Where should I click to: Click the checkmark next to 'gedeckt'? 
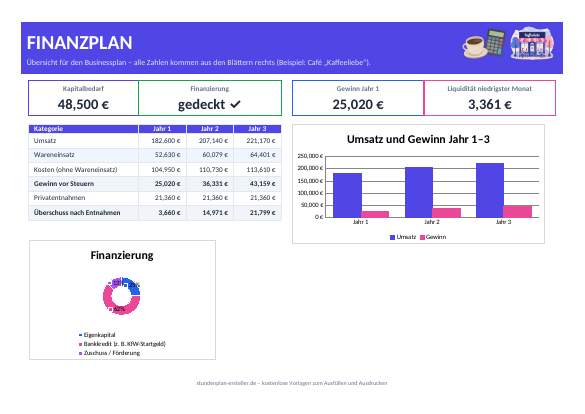pyautogui.click(x=235, y=104)
